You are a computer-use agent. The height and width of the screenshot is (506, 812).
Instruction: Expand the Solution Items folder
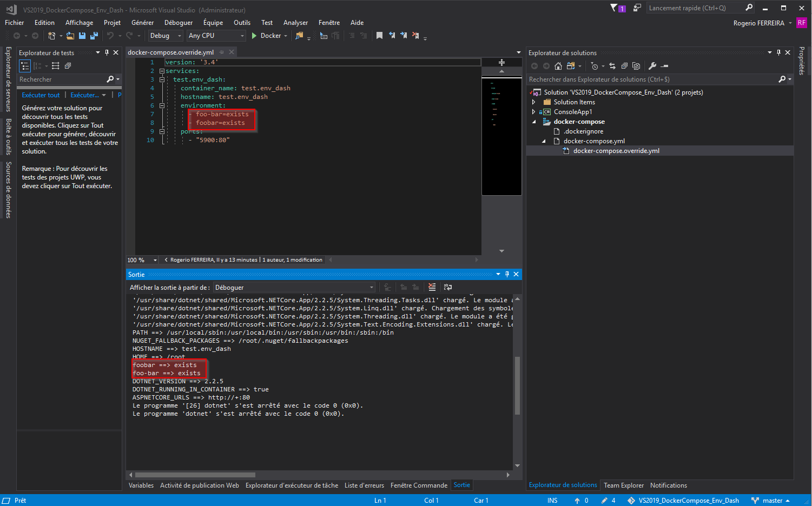[534, 102]
